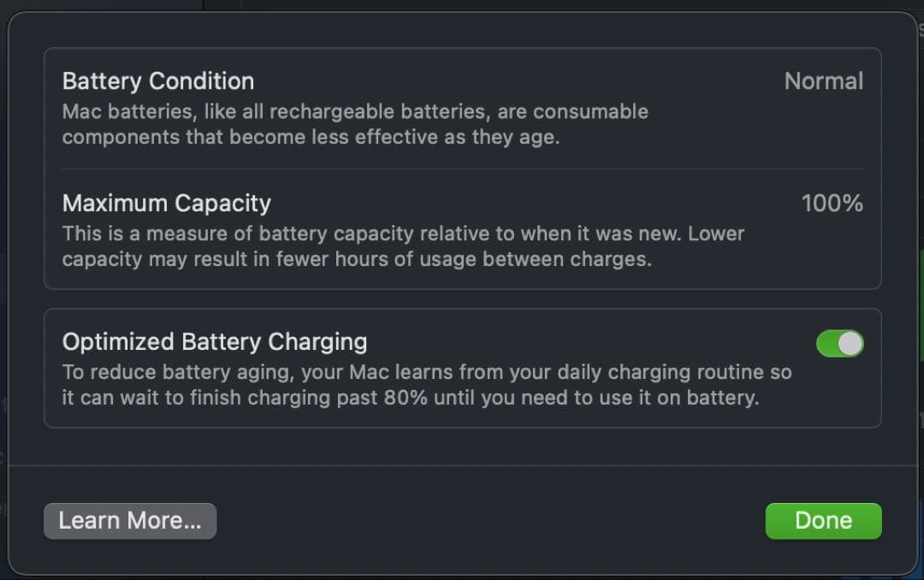This screenshot has height=580, width=924.
Task: Select the battery aging description text
Action: 428,384
